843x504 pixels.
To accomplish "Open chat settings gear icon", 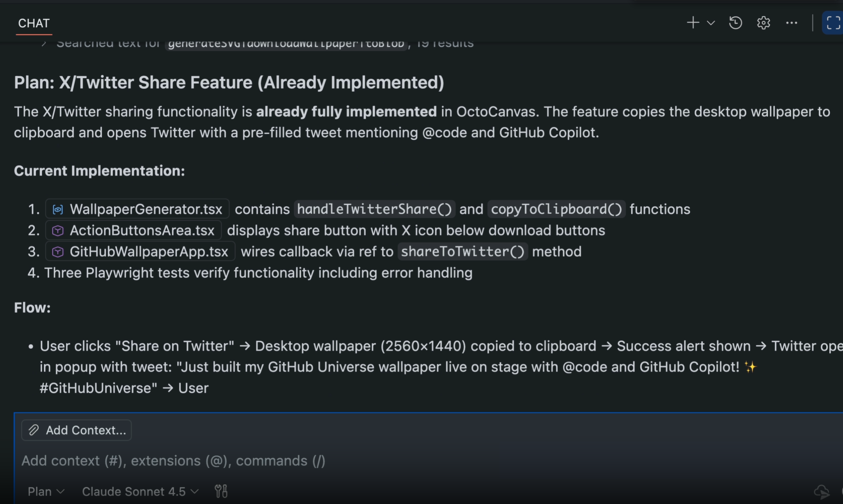I will tap(763, 23).
